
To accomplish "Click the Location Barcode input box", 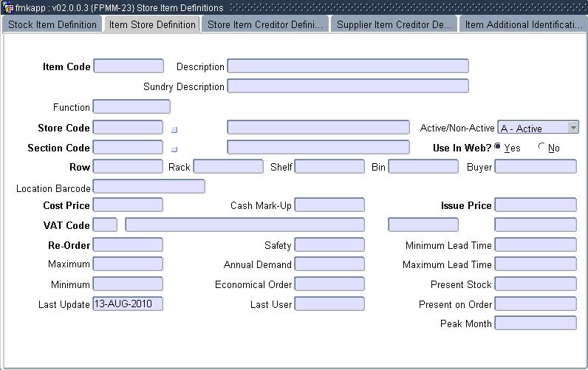I will pos(148,188).
